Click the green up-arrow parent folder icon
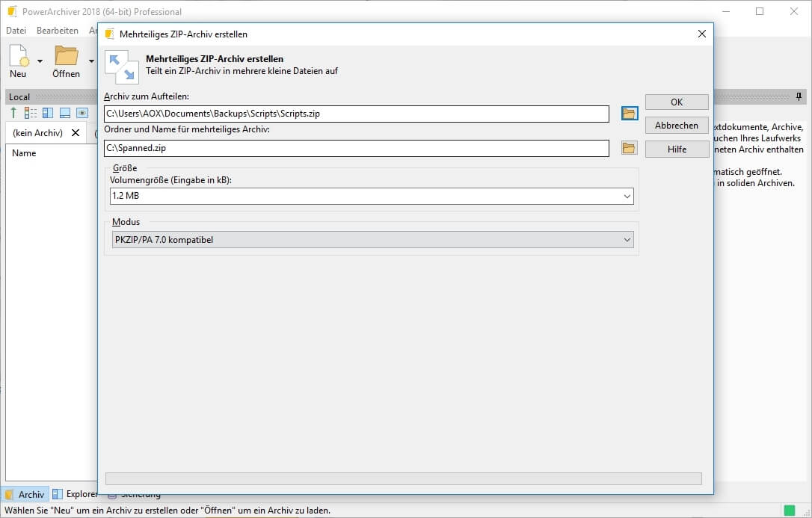Viewport: 812px width, 518px height. pos(13,113)
